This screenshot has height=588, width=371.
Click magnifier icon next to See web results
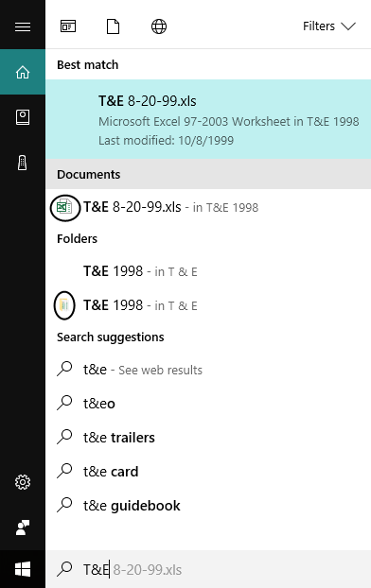pyautogui.click(x=64, y=369)
